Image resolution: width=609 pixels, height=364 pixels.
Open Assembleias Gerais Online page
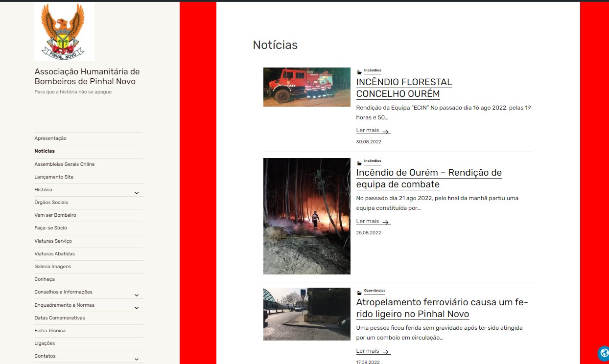pos(64,164)
